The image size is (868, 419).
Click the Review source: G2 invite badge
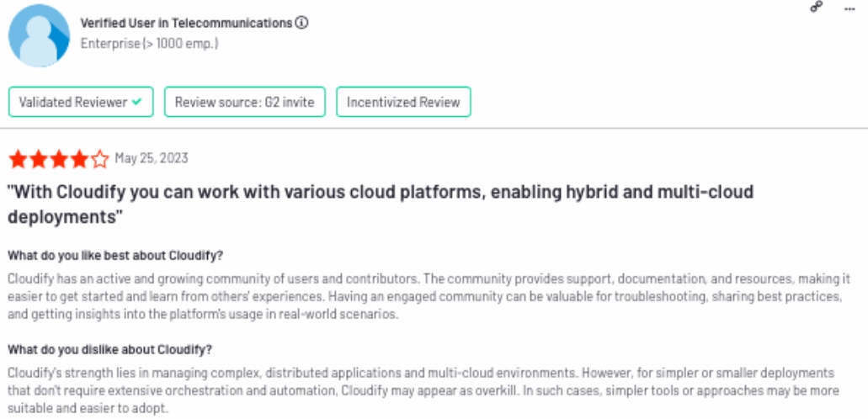[x=245, y=102]
